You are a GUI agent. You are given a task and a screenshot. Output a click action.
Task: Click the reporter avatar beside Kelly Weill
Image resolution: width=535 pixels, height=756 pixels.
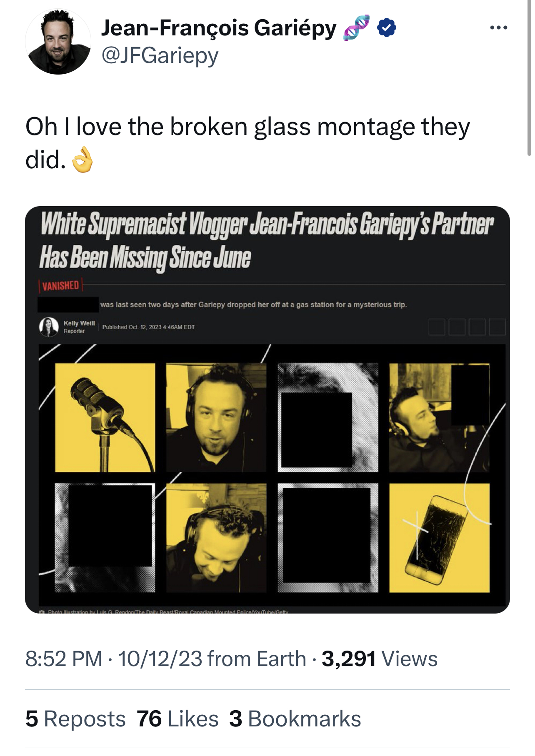(49, 327)
